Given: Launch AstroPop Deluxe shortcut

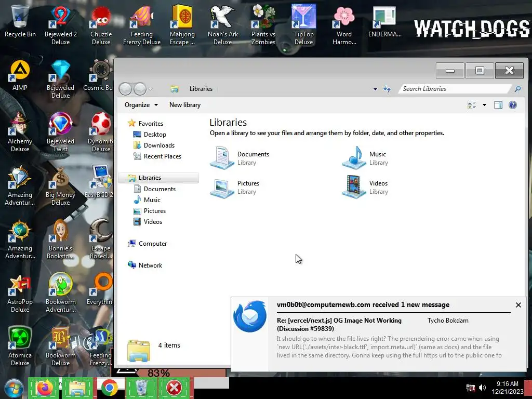Looking at the screenshot, I should [20, 293].
